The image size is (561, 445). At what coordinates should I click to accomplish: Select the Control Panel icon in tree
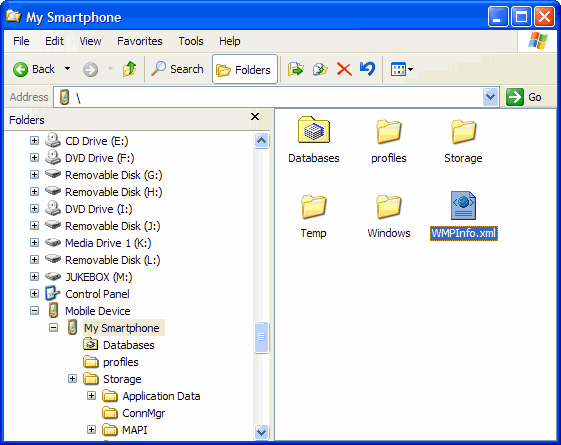pyautogui.click(x=53, y=293)
